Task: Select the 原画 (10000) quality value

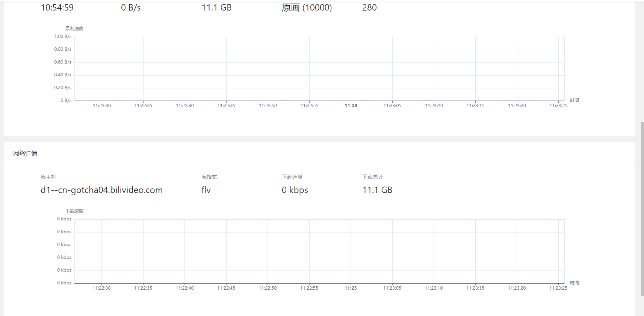Action: pyautogui.click(x=307, y=8)
